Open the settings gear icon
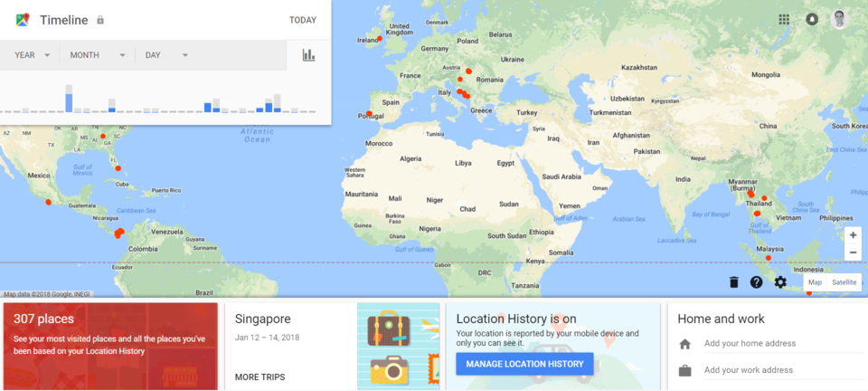This screenshot has height=391, width=868. (780, 282)
